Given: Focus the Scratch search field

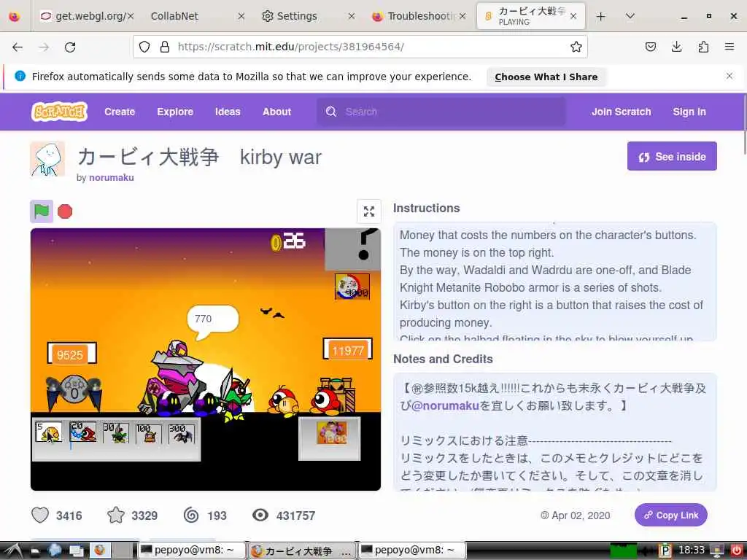Looking at the screenshot, I should pyautogui.click(x=441, y=112).
